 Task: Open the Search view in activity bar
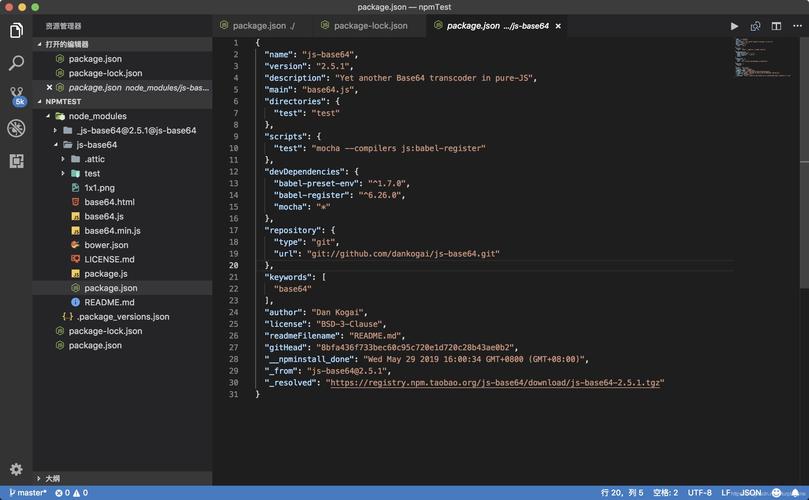(16, 63)
